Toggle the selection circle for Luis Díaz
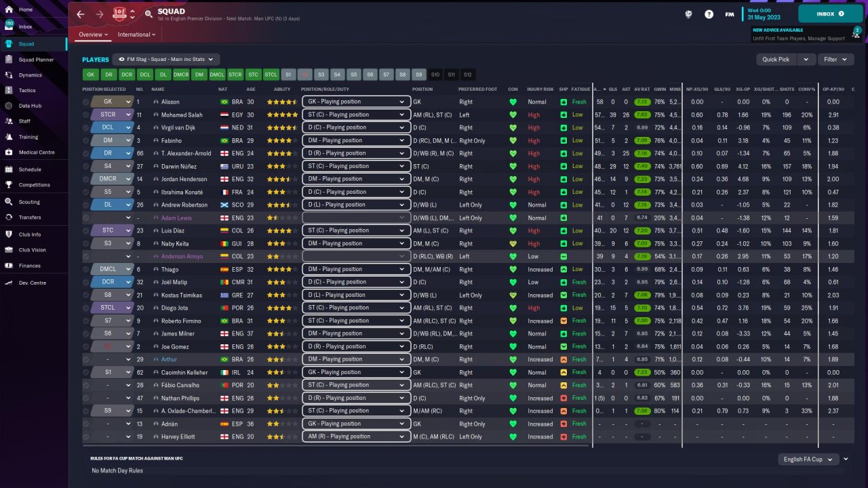The width and height of the screenshot is (868, 488). [x=86, y=231]
